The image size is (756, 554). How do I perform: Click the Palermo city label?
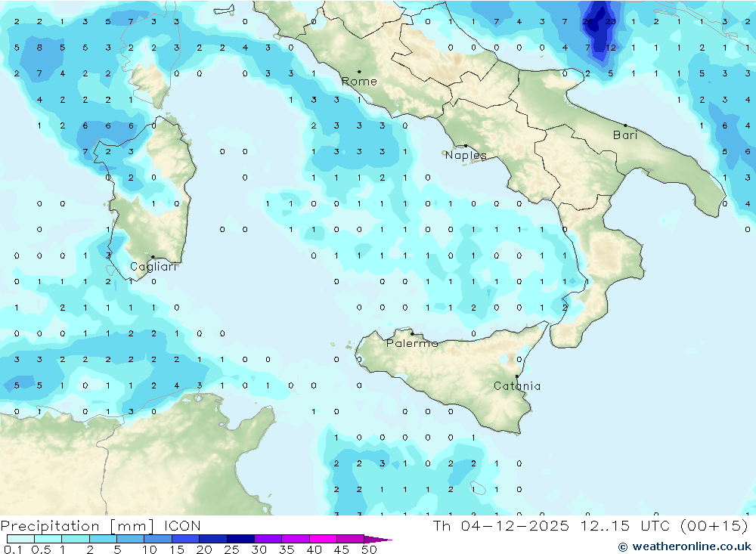coord(412,343)
